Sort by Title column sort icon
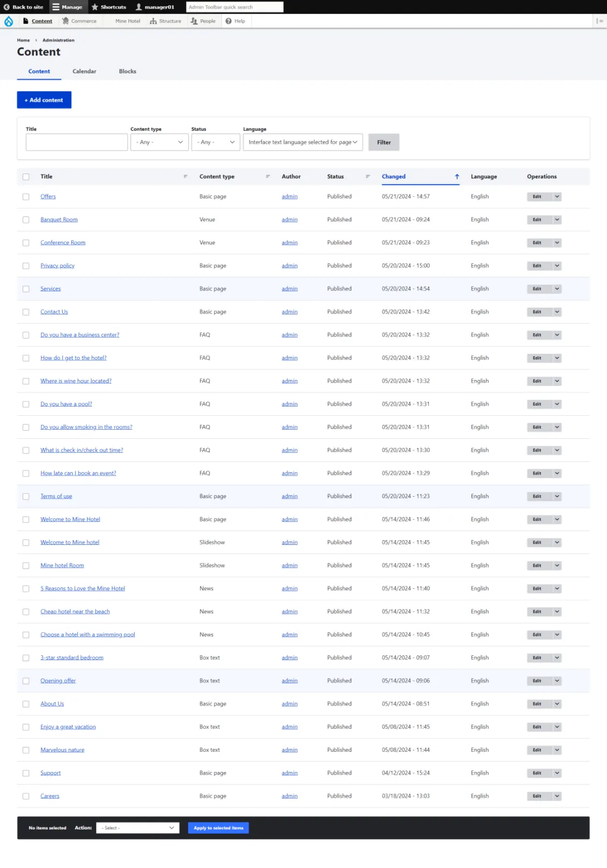Image resolution: width=607 pixels, height=868 pixels. point(186,176)
